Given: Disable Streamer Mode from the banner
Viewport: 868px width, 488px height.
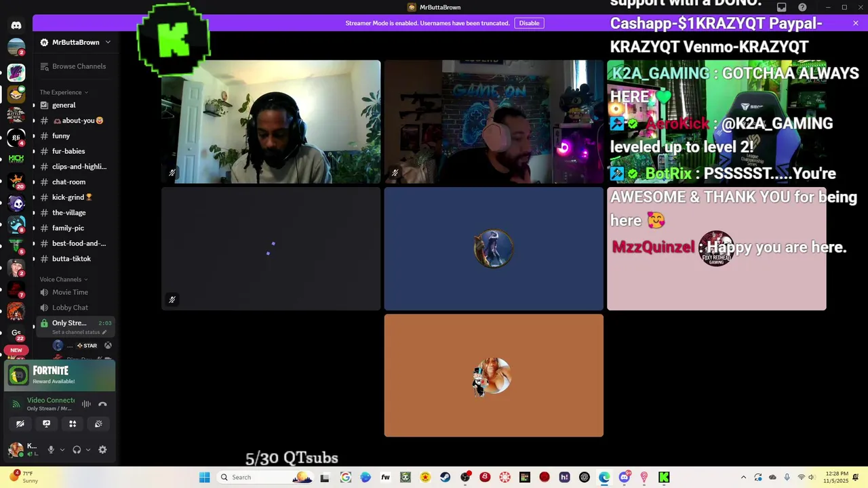Looking at the screenshot, I should (x=529, y=23).
